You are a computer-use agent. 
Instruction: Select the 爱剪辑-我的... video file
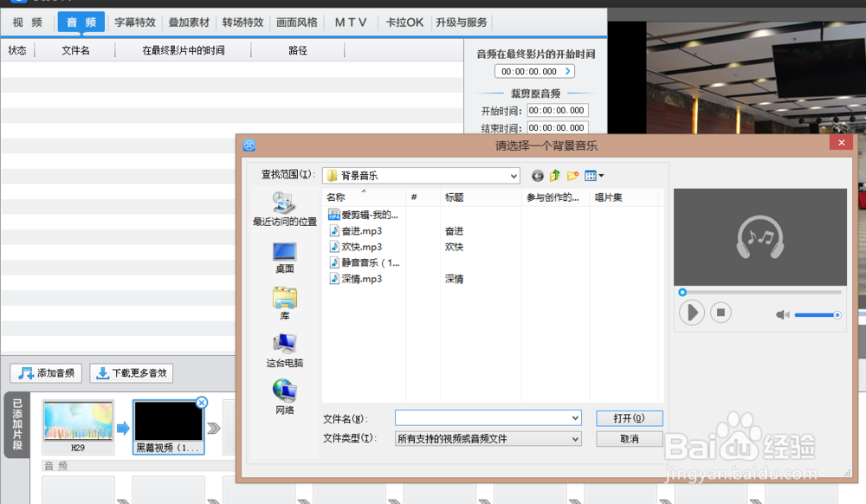click(x=364, y=215)
